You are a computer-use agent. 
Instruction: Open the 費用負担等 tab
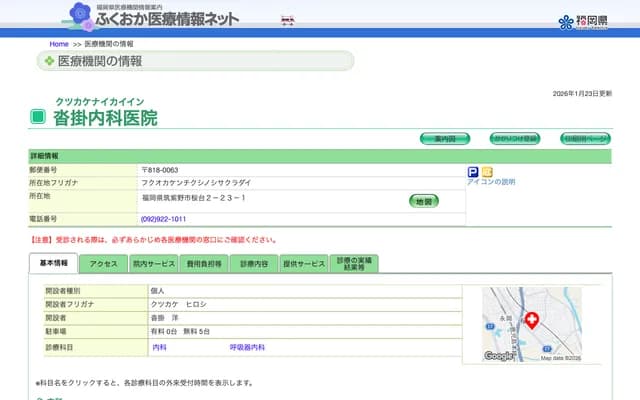[203, 264]
